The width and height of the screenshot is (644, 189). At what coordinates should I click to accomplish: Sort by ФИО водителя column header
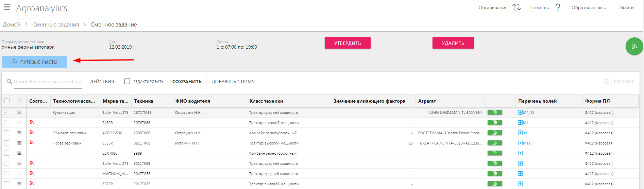click(x=193, y=101)
